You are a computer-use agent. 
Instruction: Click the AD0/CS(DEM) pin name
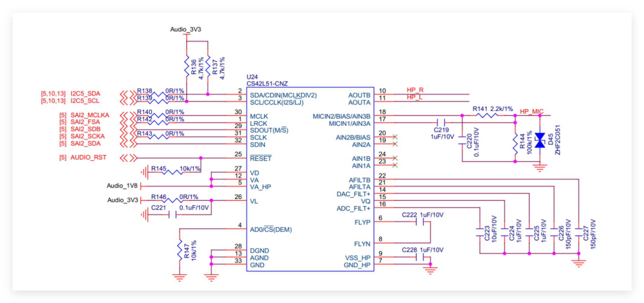(x=271, y=229)
